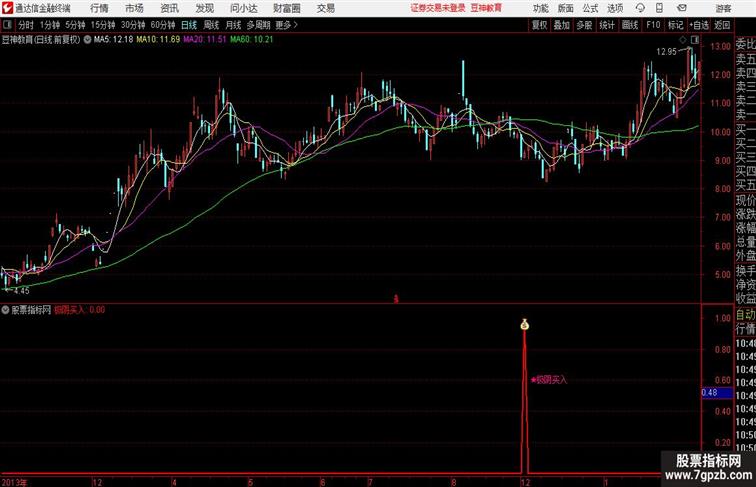Switch to the 30分钟 period tab
Screen dimensions: 756x487
click(x=133, y=25)
